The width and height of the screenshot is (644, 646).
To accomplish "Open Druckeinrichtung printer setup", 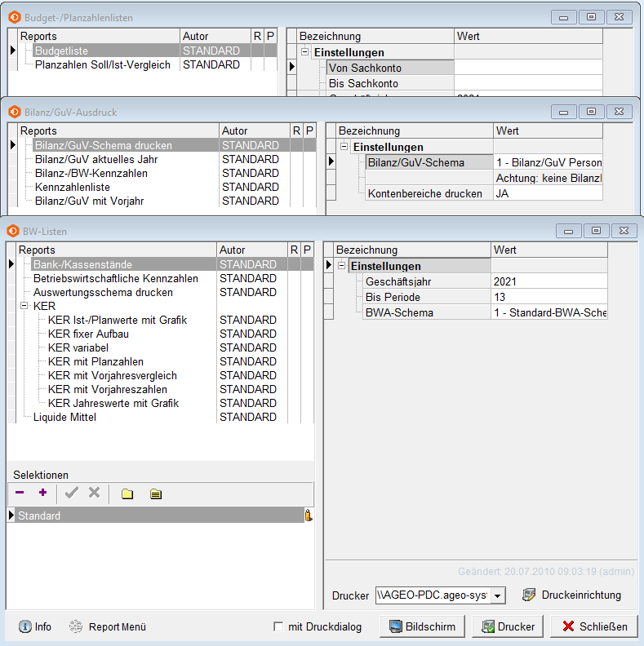I will point(571,595).
